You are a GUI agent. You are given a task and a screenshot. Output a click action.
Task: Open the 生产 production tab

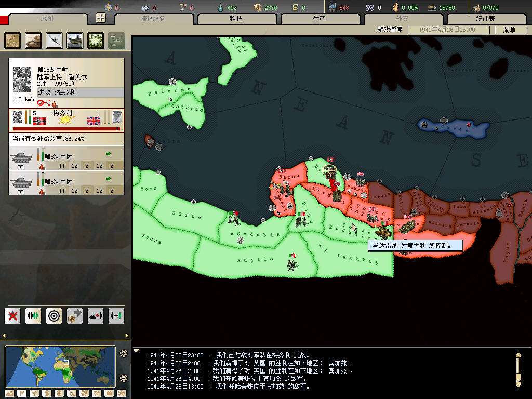tap(320, 19)
